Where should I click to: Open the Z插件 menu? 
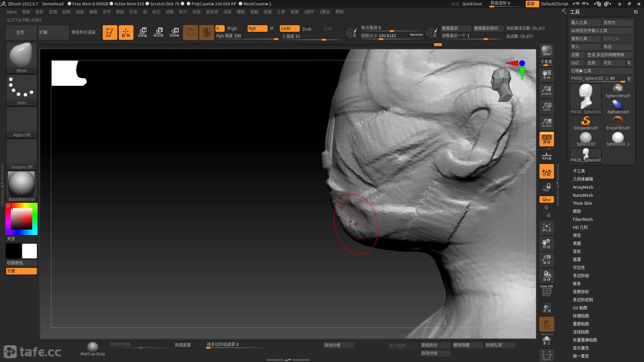309,12
